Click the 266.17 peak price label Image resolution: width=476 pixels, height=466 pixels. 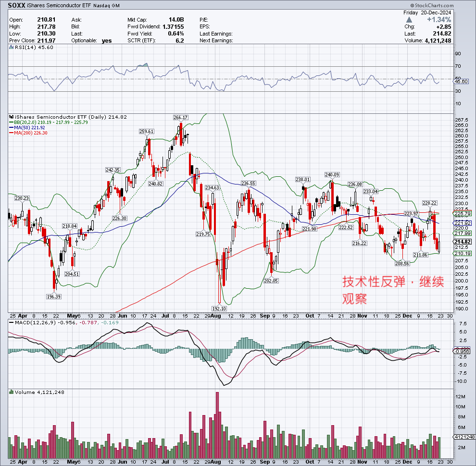[180, 117]
